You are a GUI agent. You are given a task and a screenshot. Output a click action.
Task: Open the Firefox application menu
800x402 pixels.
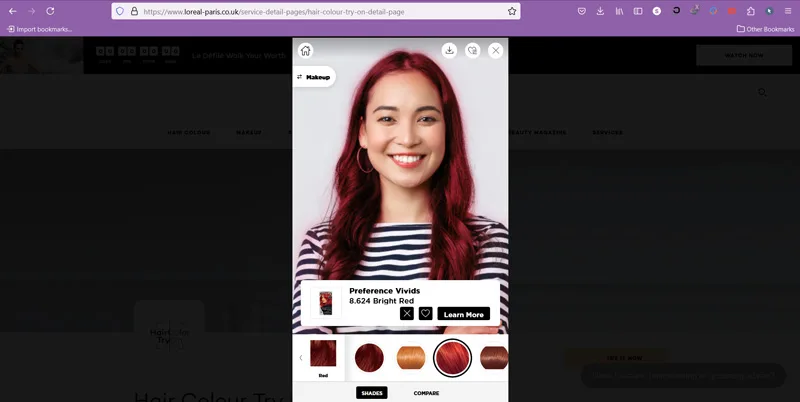coord(788,11)
